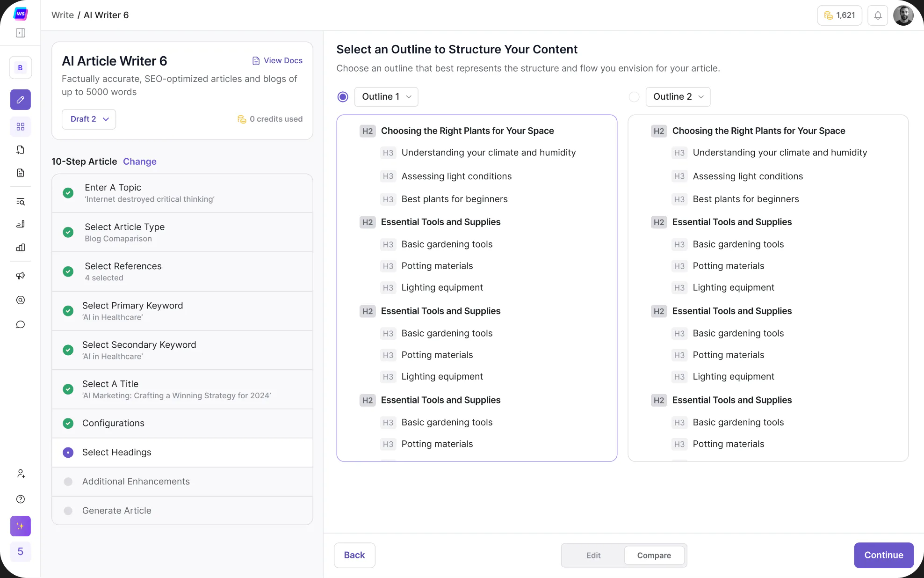Click the Continue button
The image size is (924, 578).
[884, 556]
